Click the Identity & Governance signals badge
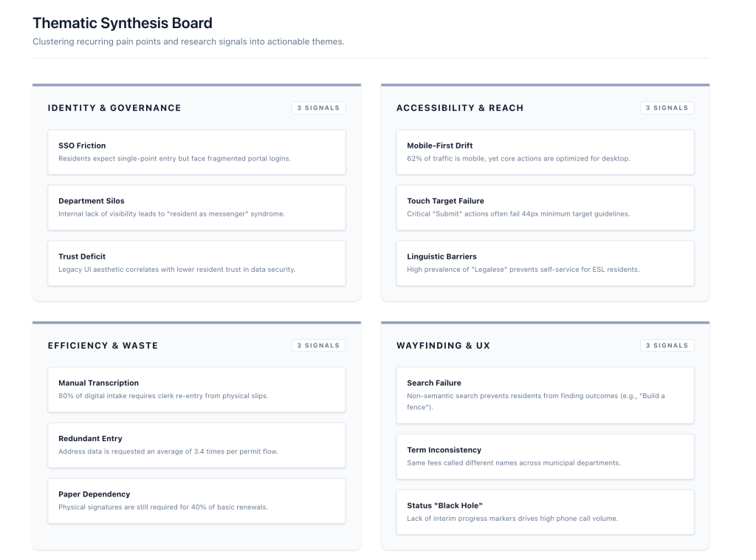Image resolution: width=756 pixels, height=560 pixels. [318, 108]
